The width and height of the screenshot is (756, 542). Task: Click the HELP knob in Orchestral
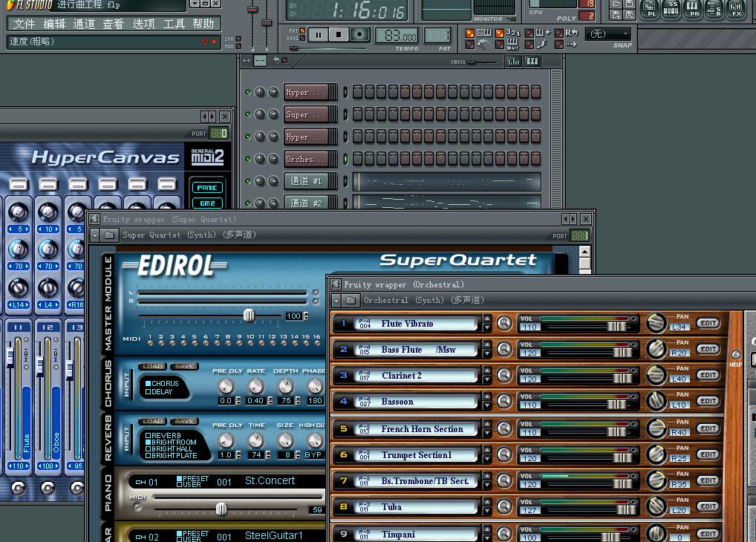tap(736, 356)
